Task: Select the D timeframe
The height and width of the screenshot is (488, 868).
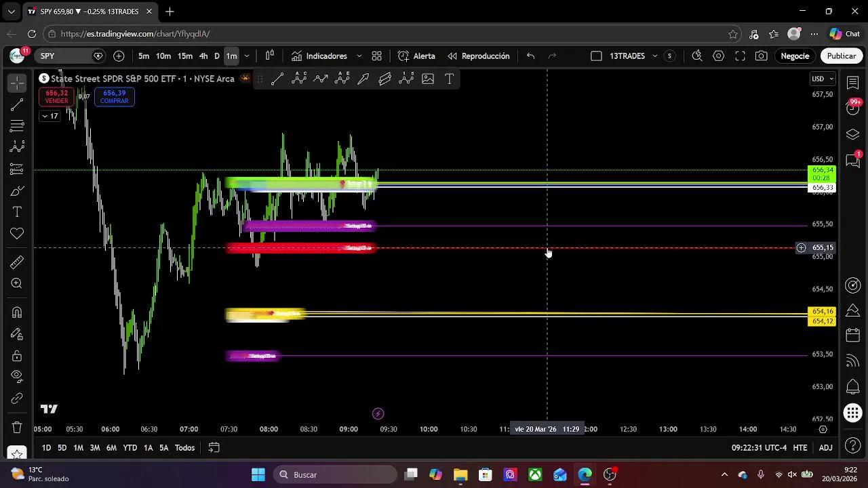Action: (217, 56)
